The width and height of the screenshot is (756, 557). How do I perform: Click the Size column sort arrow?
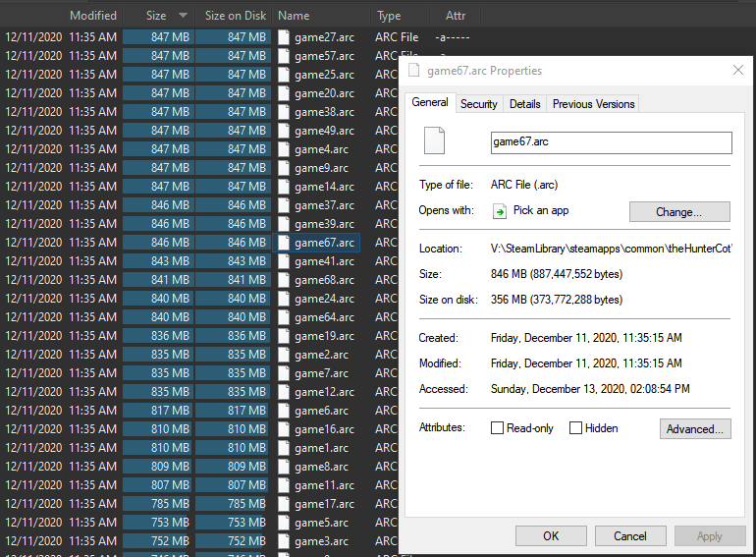183,16
